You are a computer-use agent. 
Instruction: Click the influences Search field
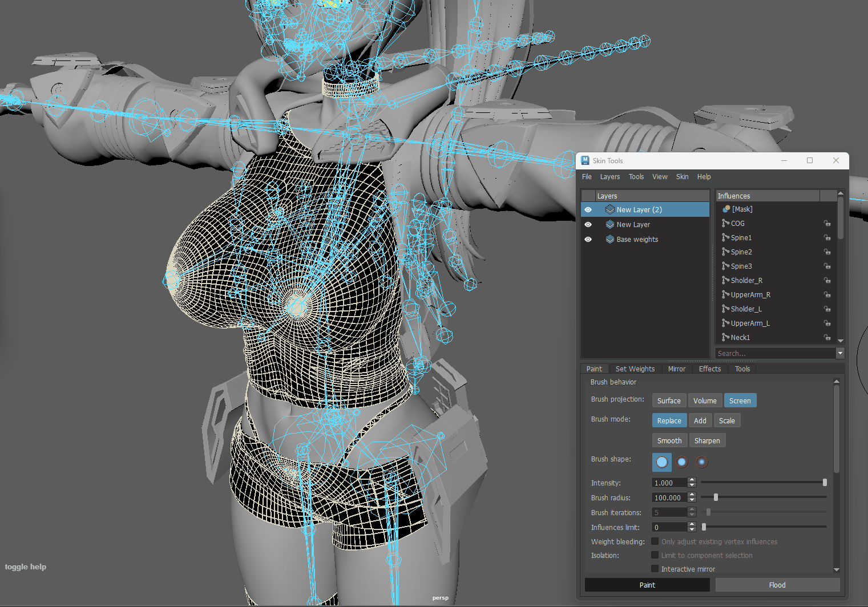click(x=775, y=354)
